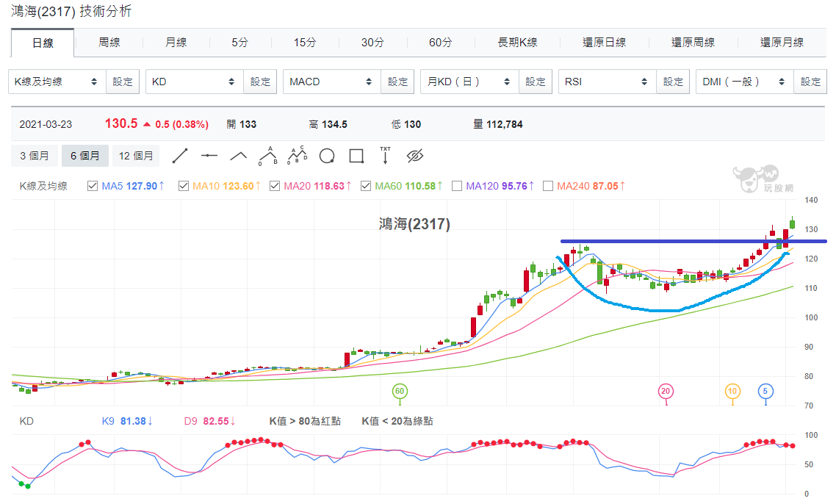Open the KD indicator dropdown
836x504 pixels.
(195, 82)
